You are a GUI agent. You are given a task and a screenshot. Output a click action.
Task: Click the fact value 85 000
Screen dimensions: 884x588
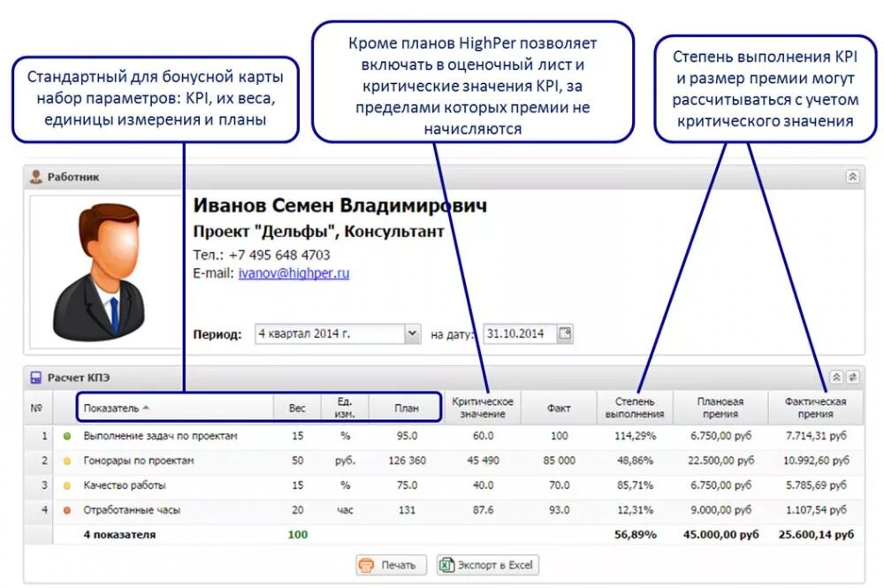(x=560, y=461)
